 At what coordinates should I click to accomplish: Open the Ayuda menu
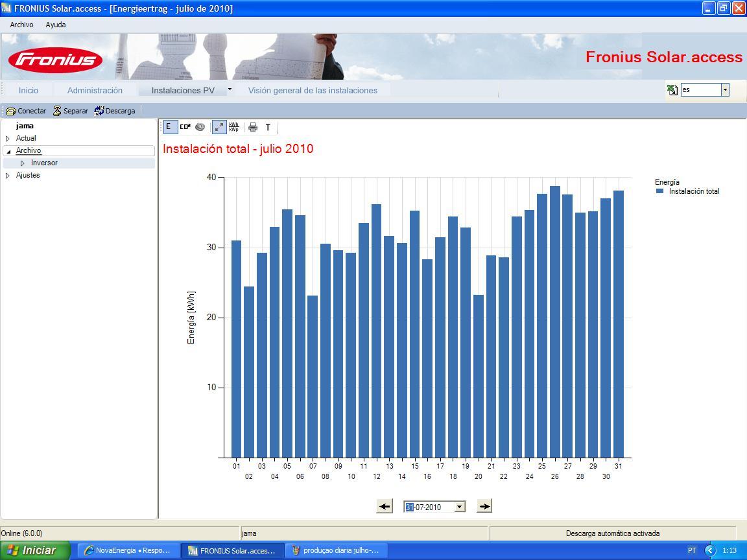pyautogui.click(x=56, y=25)
